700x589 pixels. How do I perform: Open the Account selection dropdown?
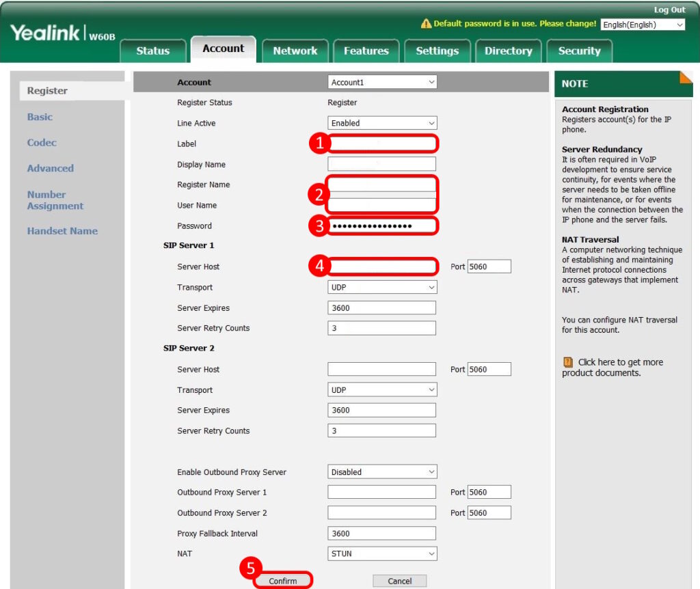click(x=382, y=82)
